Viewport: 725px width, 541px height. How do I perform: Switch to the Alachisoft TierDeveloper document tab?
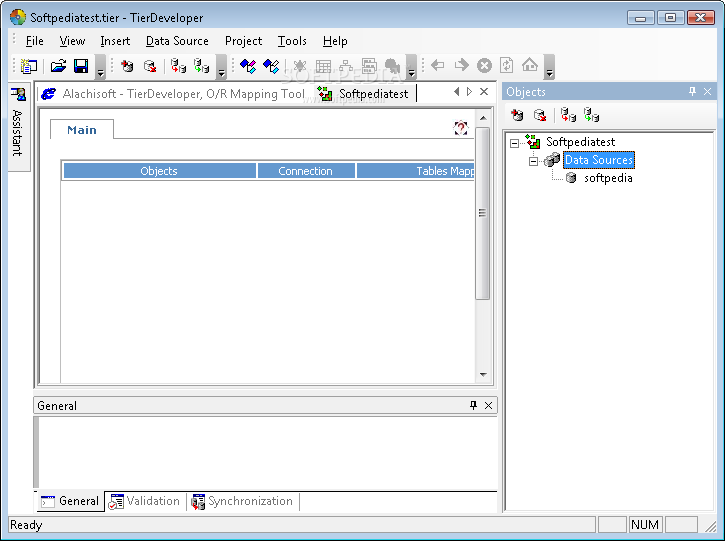click(x=173, y=94)
